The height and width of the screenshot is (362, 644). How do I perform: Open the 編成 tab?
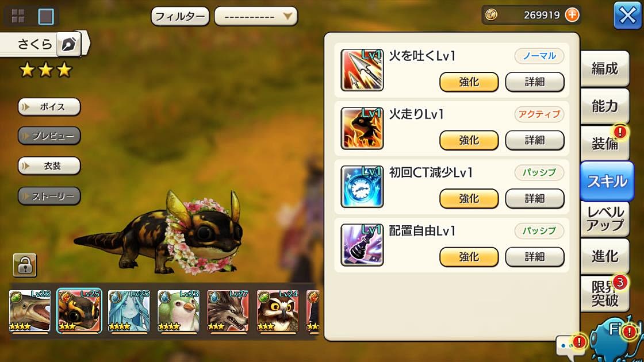604,68
